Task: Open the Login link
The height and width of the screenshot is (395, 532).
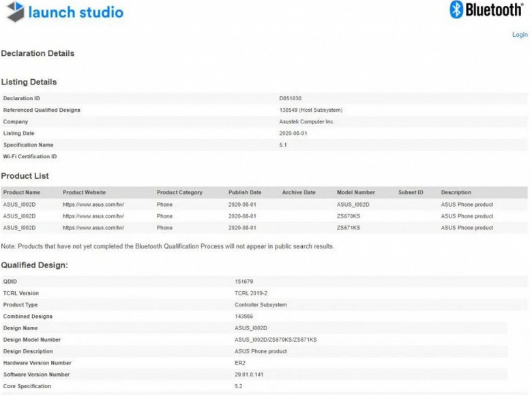Action: coord(520,35)
